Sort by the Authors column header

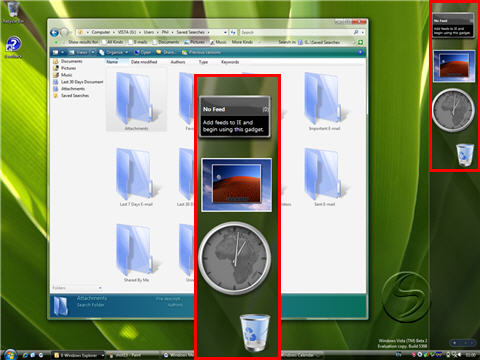[x=178, y=62]
